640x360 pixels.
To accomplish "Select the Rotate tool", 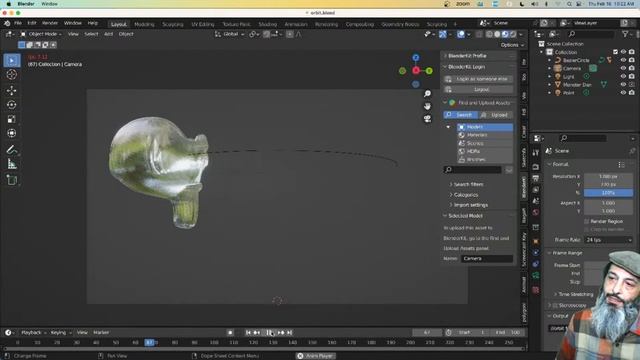I will [12, 105].
